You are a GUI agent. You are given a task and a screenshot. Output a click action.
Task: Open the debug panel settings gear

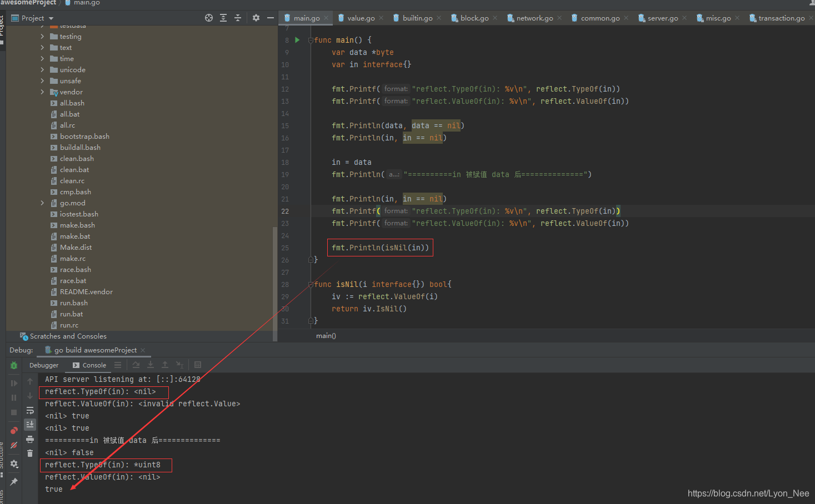14,463
